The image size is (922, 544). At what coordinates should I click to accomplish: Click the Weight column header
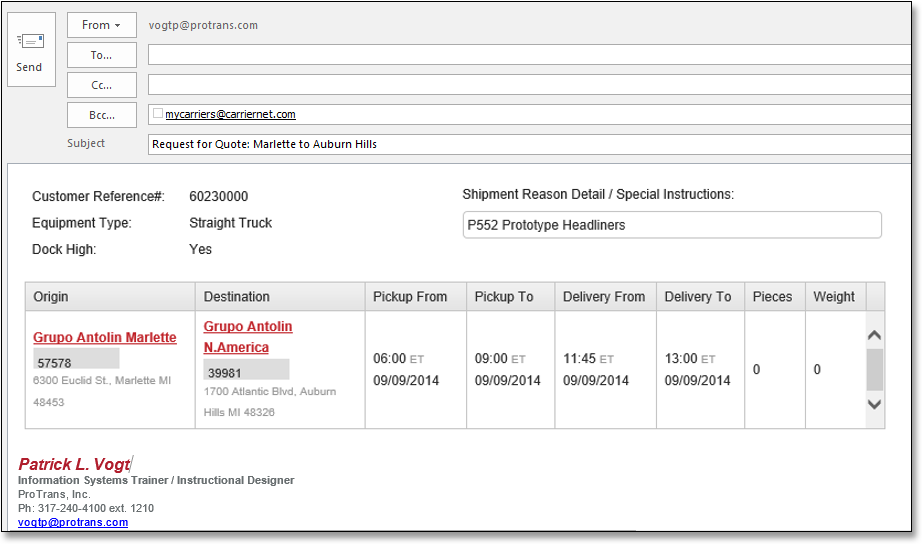[x=836, y=297]
